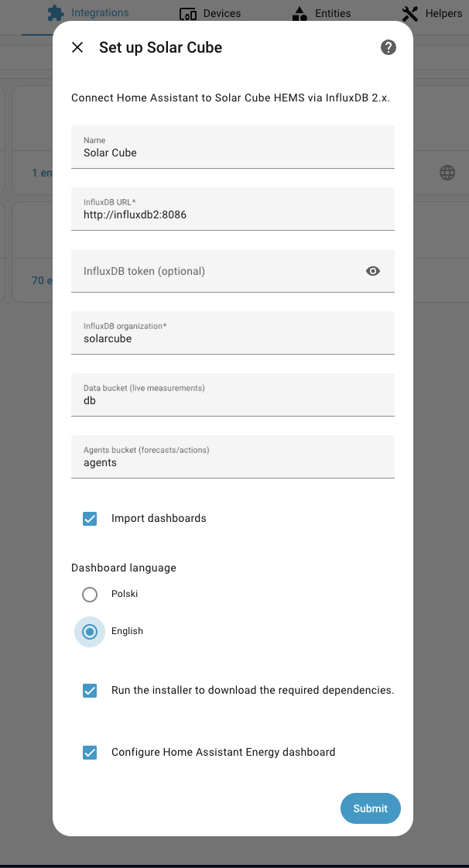Open the help question mark icon
Viewport: 469px width, 868px height.
(389, 47)
